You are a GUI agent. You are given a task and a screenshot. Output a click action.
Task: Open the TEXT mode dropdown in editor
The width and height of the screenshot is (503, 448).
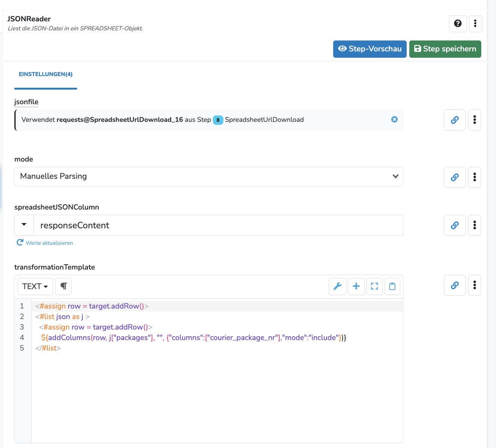click(x=35, y=286)
